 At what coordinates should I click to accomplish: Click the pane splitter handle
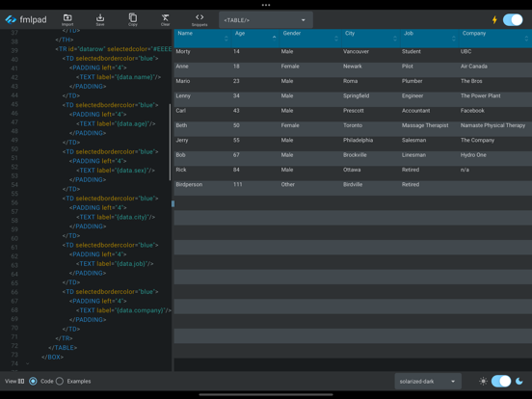[173, 203]
